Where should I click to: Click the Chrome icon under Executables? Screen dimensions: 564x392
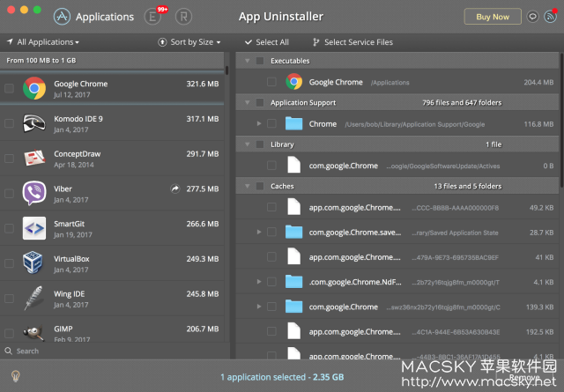[293, 82]
